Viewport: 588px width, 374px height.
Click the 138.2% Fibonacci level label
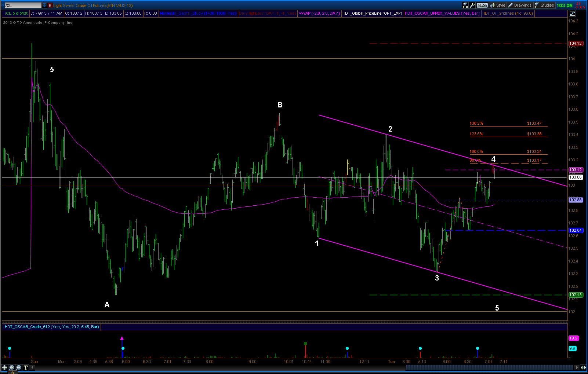(x=476, y=123)
